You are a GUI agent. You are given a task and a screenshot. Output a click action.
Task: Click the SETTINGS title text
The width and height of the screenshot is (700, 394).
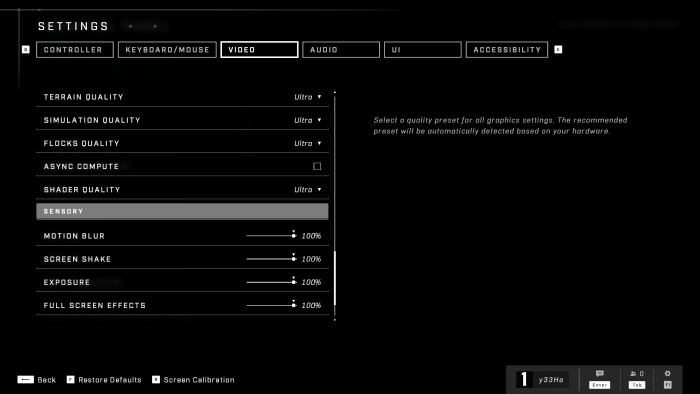coord(73,26)
